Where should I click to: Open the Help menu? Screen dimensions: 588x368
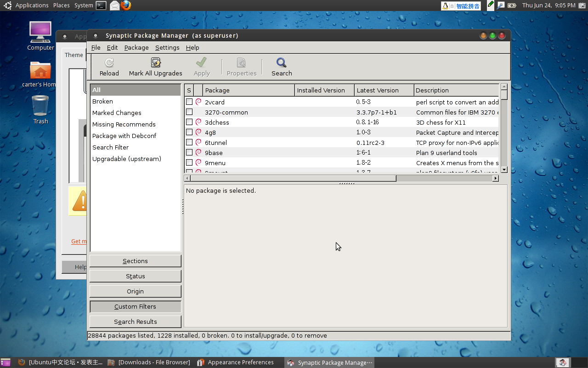[192, 47]
